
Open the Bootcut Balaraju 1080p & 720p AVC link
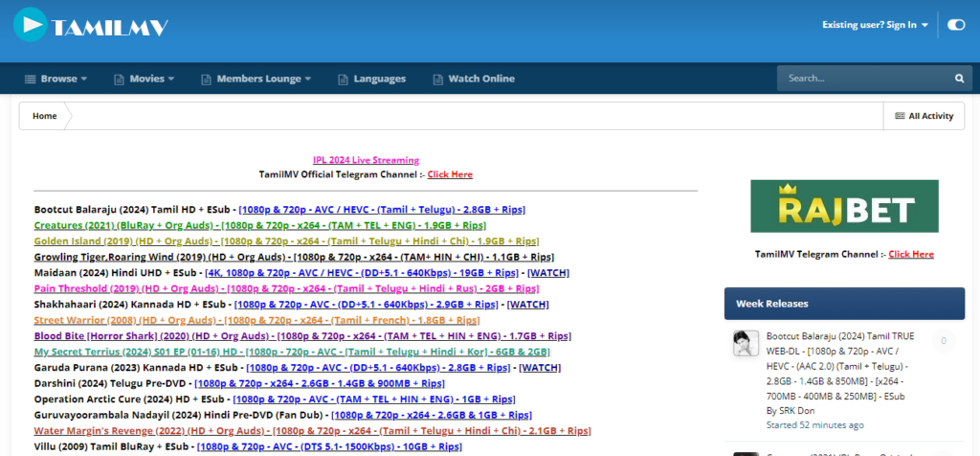pyautogui.click(x=382, y=210)
